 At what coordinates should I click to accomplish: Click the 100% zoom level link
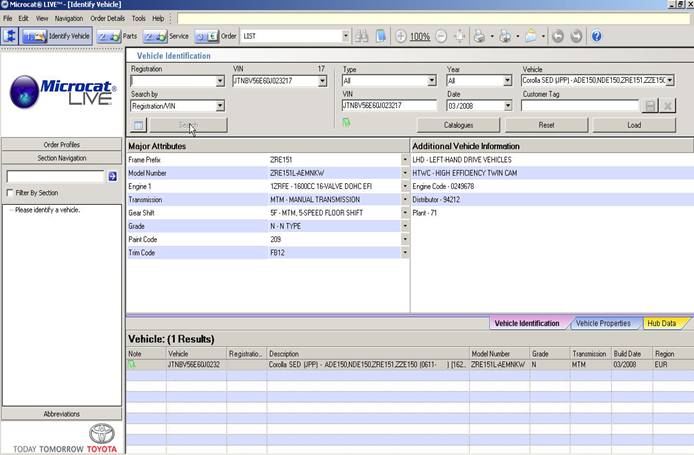coord(420,37)
